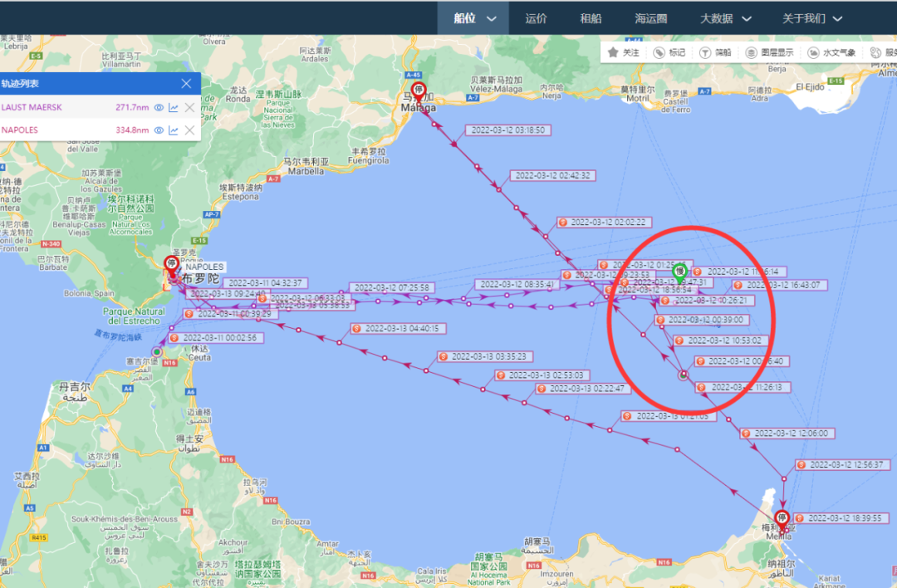The height and width of the screenshot is (588, 897).
Task: Close the 轨迹列表 panel
Action: (186, 83)
